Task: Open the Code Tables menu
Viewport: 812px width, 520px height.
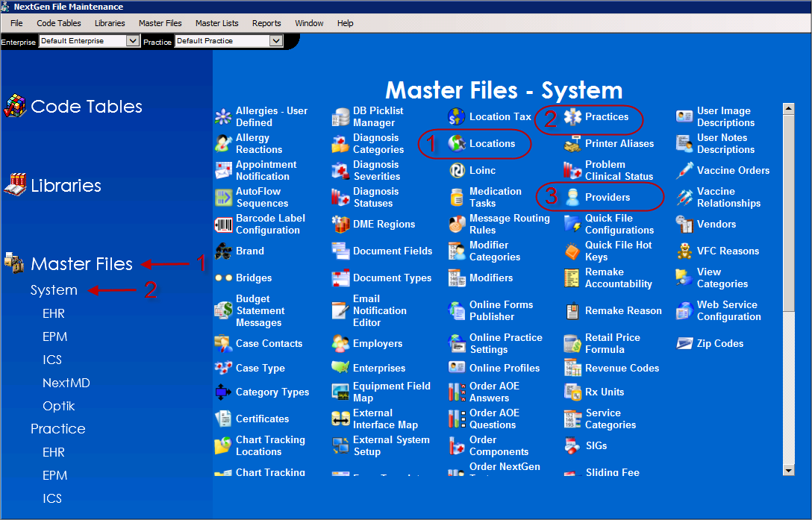Action: (58, 23)
